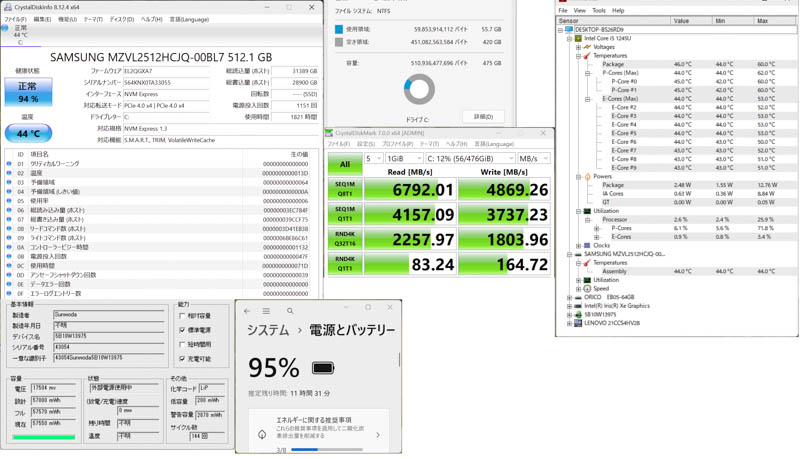Click the Settings window vertical scrollbar
800x459 pixels.
[399, 360]
